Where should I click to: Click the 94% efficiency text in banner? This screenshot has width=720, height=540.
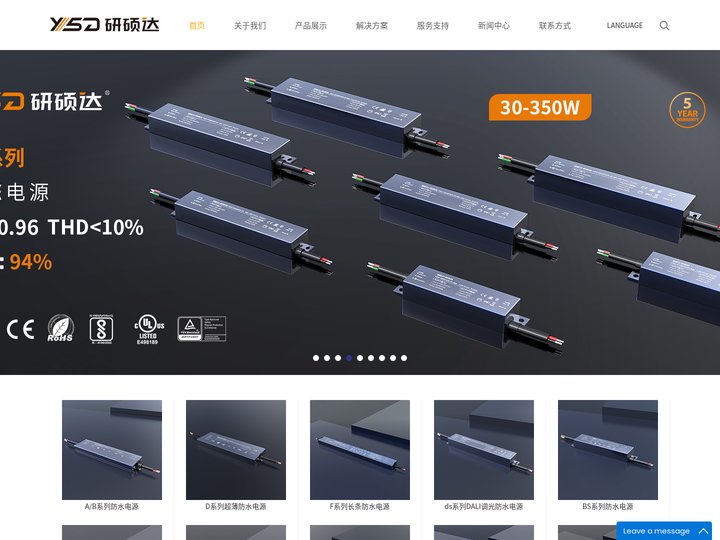pyautogui.click(x=31, y=262)
